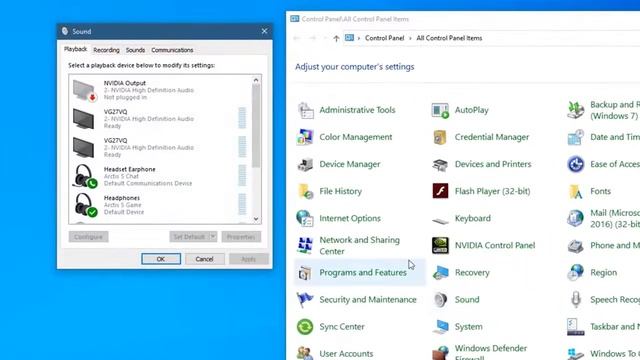Open Sync Center green icon
Screen dimensions: 640x360
tap(305, 327)
